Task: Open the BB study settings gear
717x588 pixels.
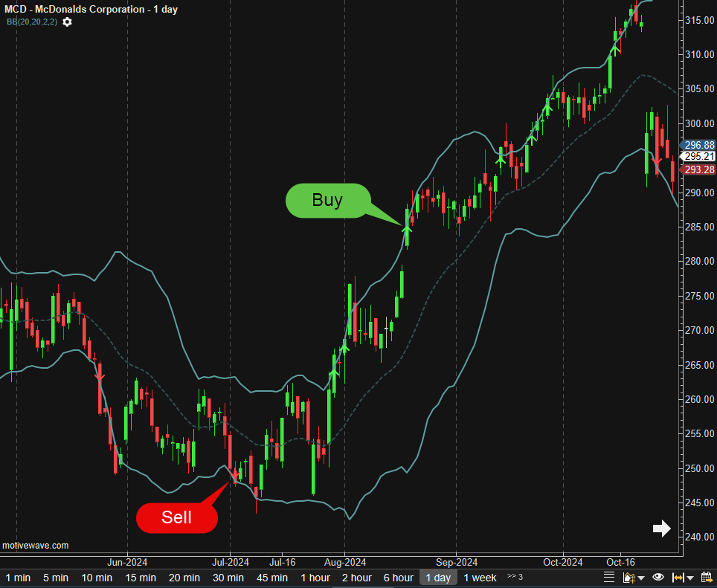Action: coord(68,22)
